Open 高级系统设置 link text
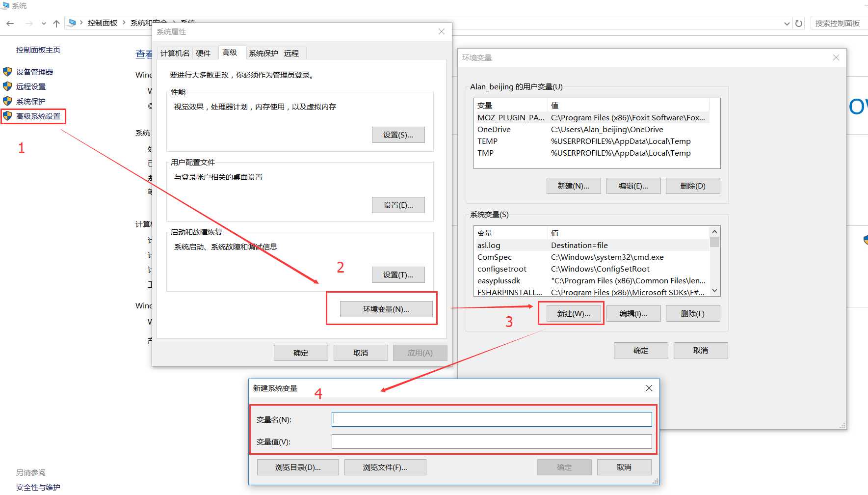The height and width of the screenshot is (495, 868). tap(38, 116)
